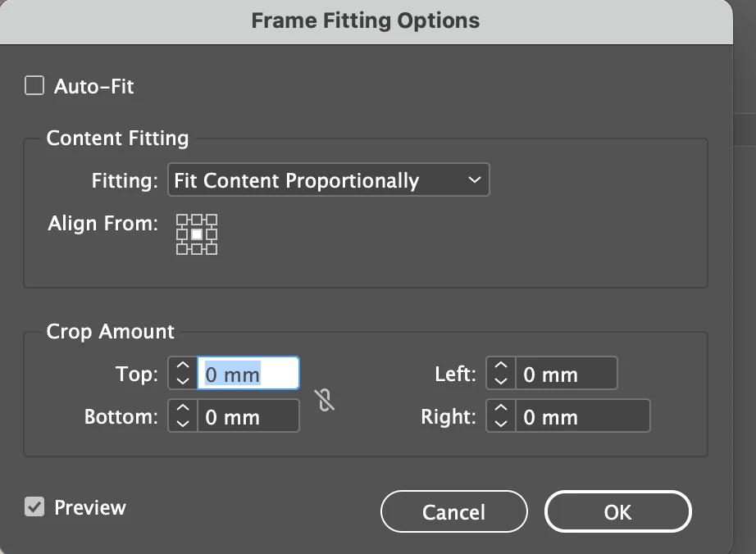Select top-left Align From reference point
The image size is (756, 554).
[182, 220]
